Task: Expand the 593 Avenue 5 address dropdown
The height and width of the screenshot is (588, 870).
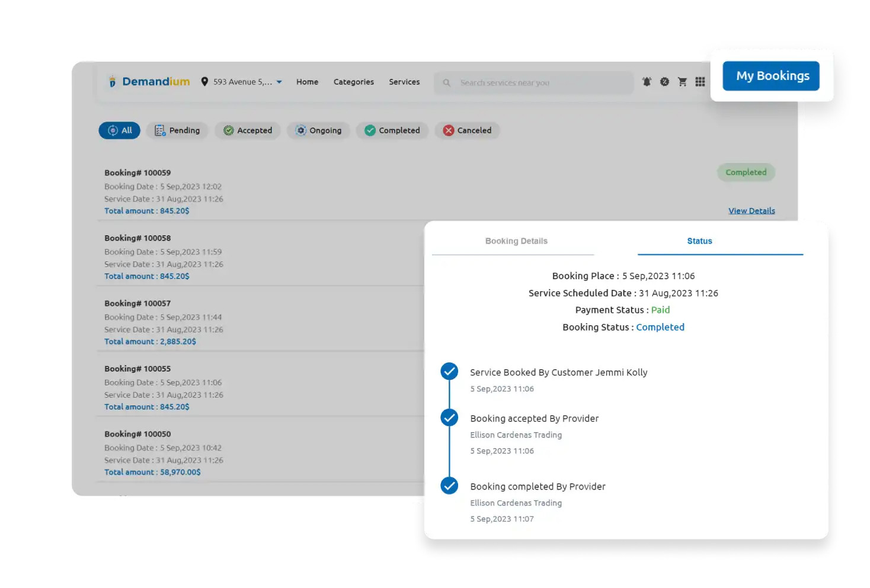Action: 279,82
